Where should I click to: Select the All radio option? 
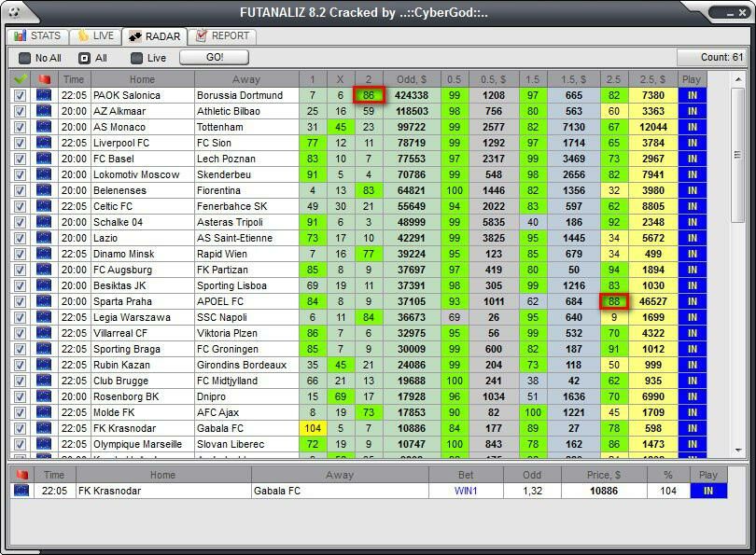[92, 58]
